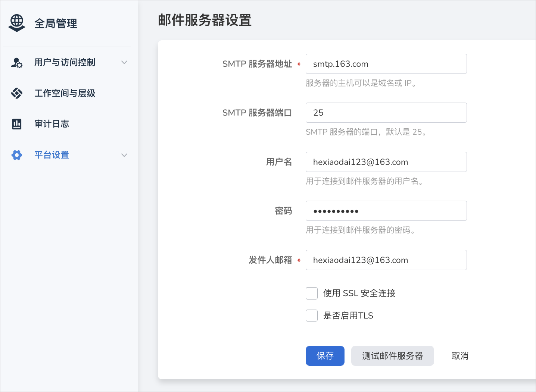Click the platform settings gear icon
The image size is (536, 392).
(x=17, y=155)
